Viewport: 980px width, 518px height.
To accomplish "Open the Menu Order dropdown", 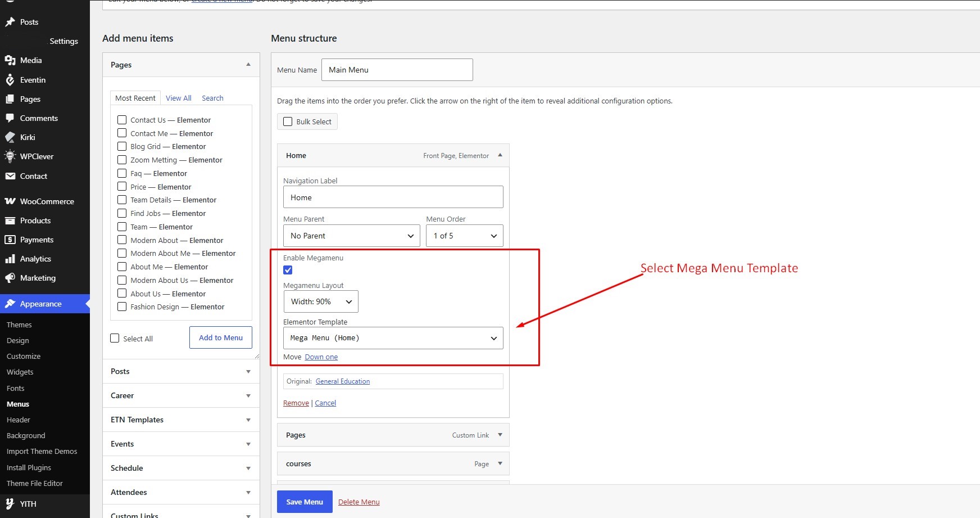I will [465, 236].
